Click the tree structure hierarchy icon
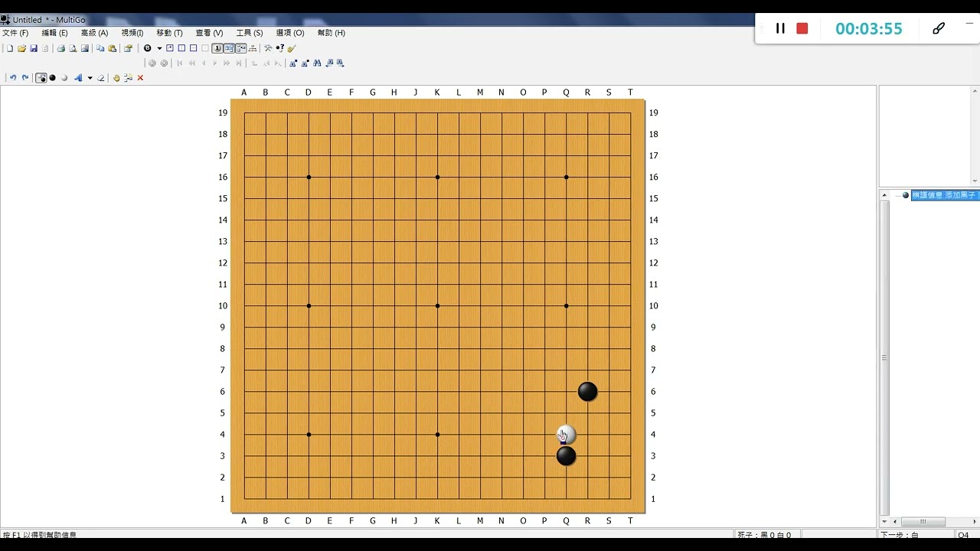 point(252,48)
